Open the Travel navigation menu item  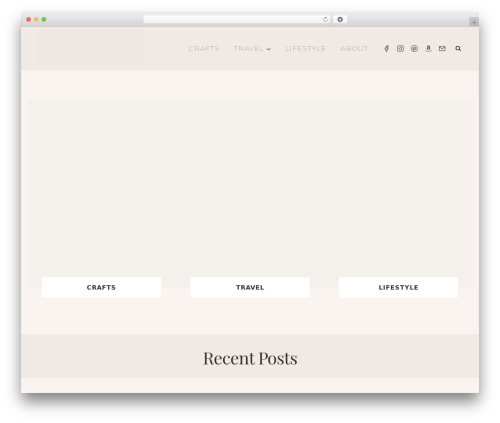(x=249, y=49)
